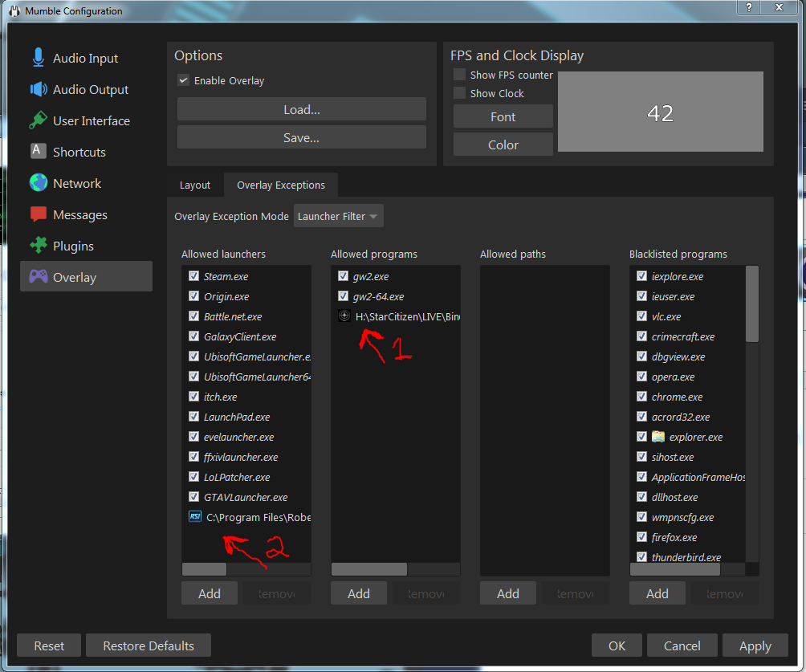Select the Overlay Exceptions tab
Viewport: 806px width, 672px height.
coord(280,185)
